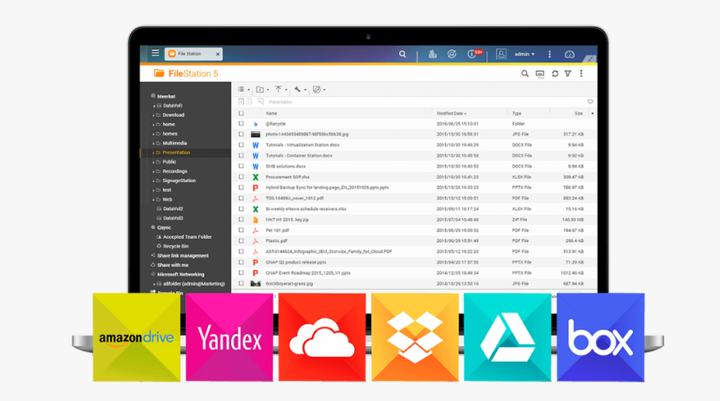The image size is (720, 401).
Task: Open the admin user dropdown
Action: (524, 54)
